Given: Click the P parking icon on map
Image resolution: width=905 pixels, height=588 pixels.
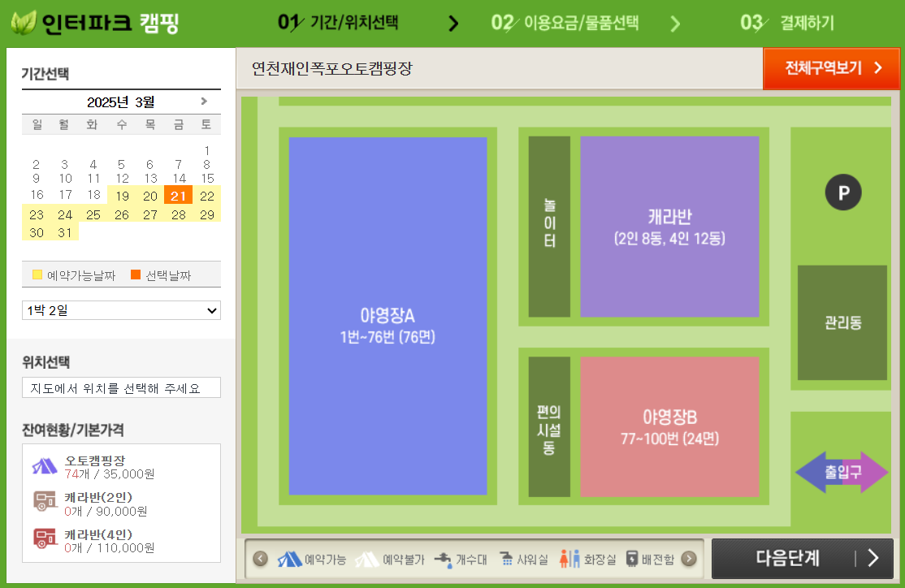Looking at the screenshot, I should pyautogui.click(x=843, y=192).
